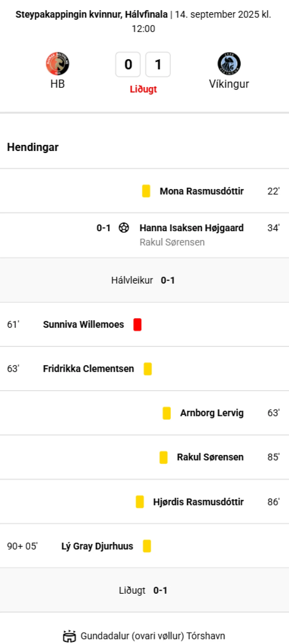Screen dimensions: 289x644
Task: Click the red Liðugt match status label
Action: point(143,89)
